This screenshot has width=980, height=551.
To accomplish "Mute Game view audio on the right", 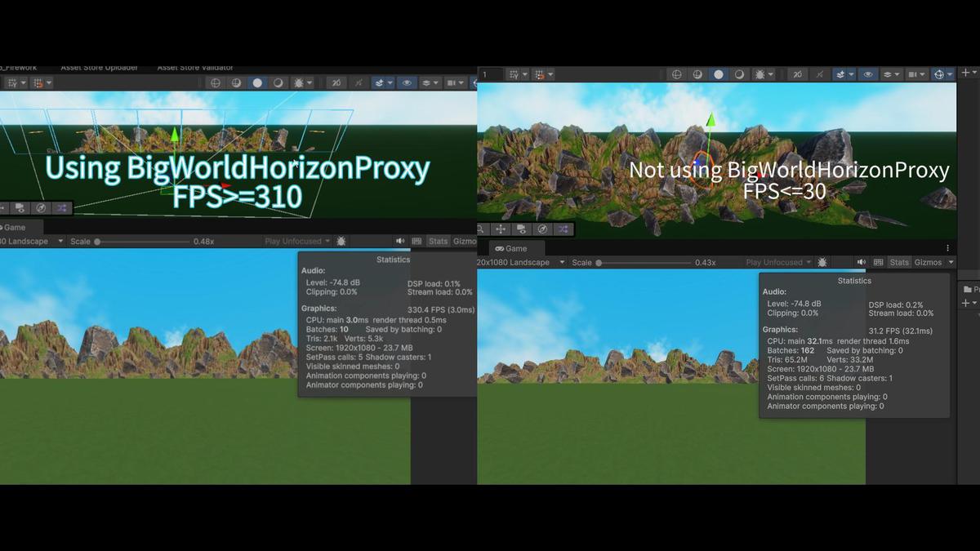I will [x=862, y=261].
